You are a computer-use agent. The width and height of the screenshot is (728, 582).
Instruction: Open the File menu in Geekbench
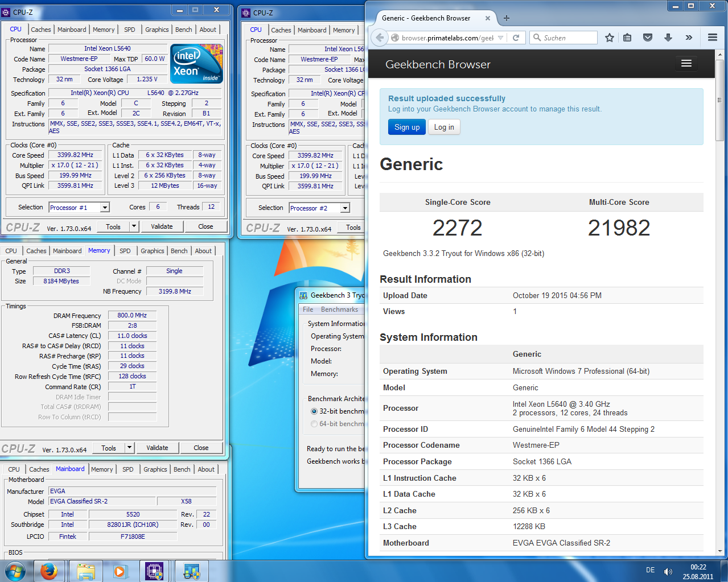click(x=308, y=309)
